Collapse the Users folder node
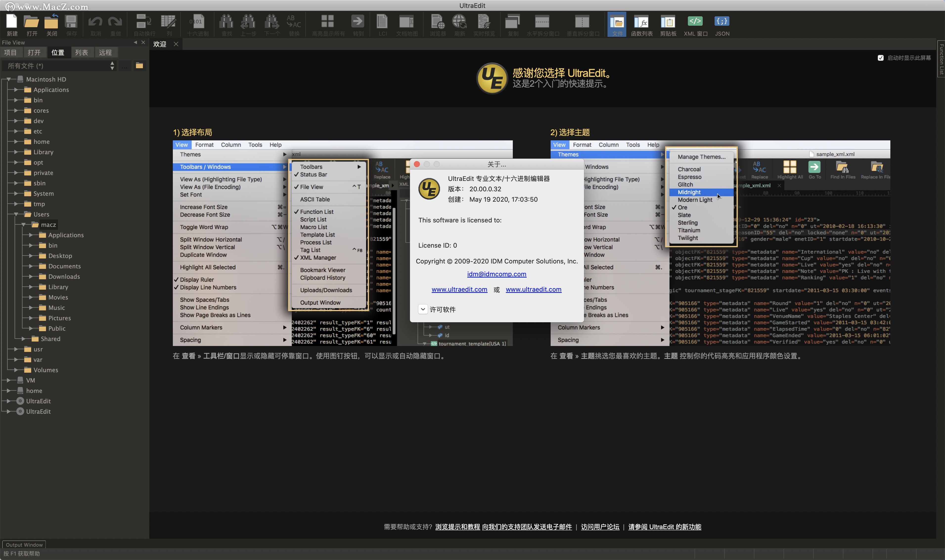 point(16,214)
